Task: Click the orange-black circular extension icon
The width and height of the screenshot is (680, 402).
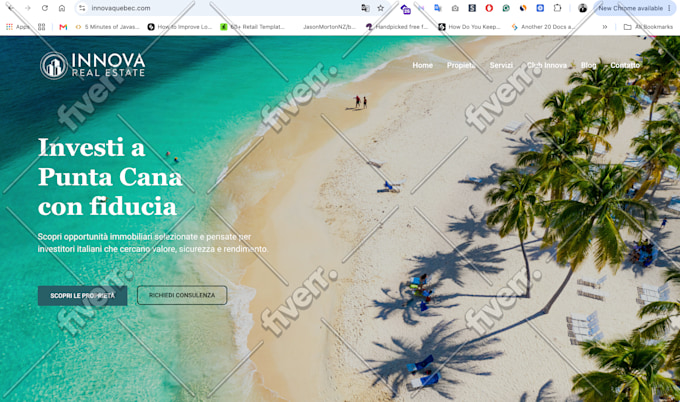Action: 523,8
